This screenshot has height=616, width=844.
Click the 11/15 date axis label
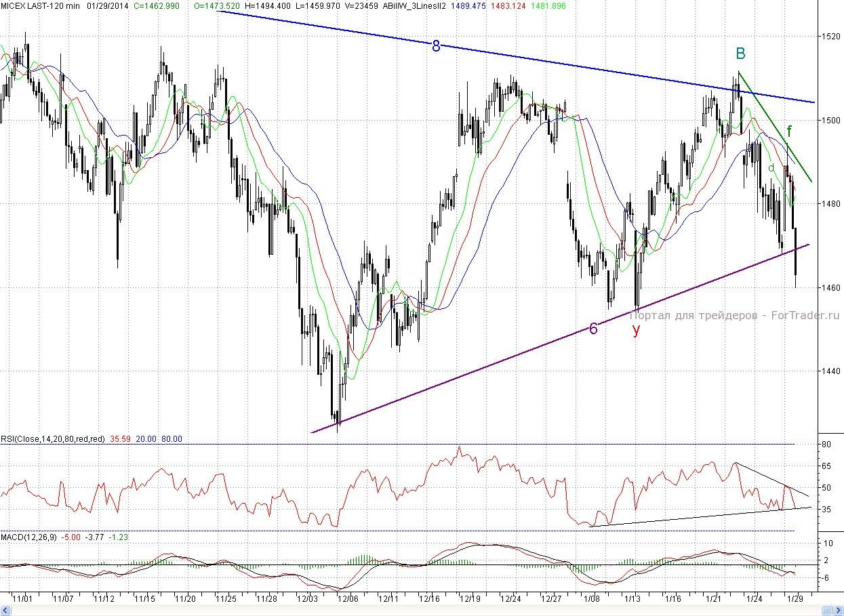[x=144, y=599]
